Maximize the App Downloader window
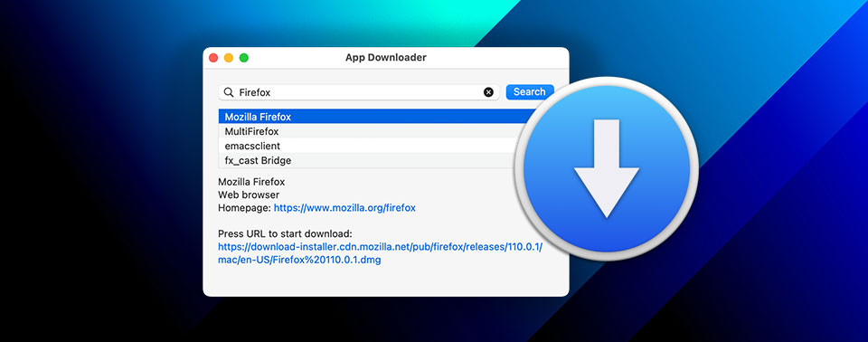 point(243,58)
